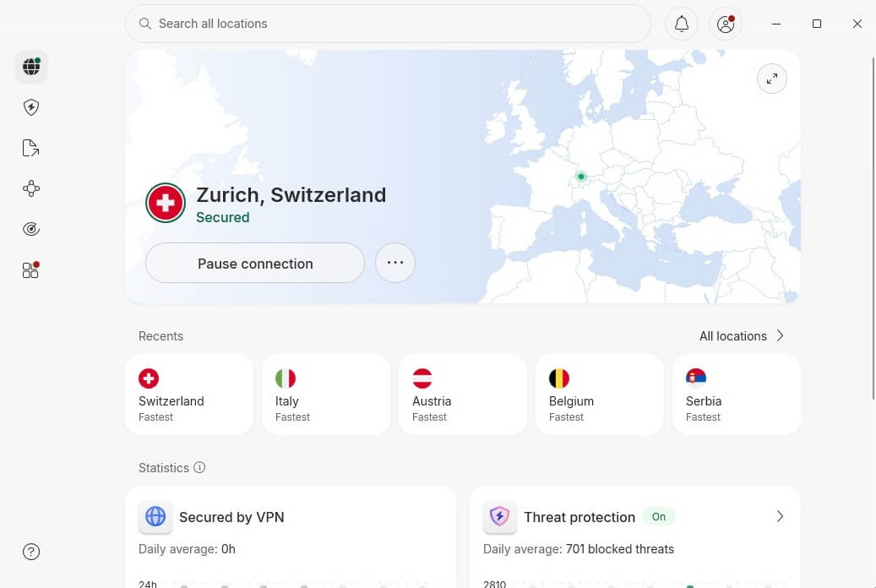Screen dimensions: 876x588
Task: Expand All locations chevron arrow
Action: coord(781,336)
